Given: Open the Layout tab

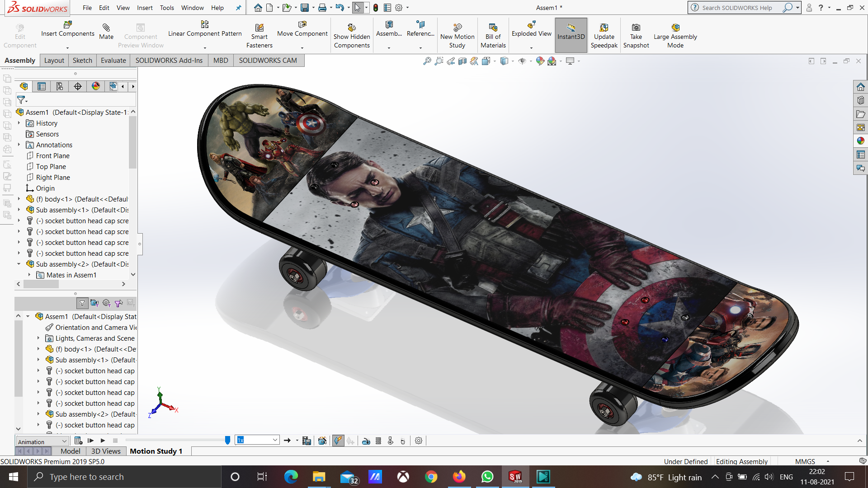Looking at the screenshot, I should click(54, 61).
